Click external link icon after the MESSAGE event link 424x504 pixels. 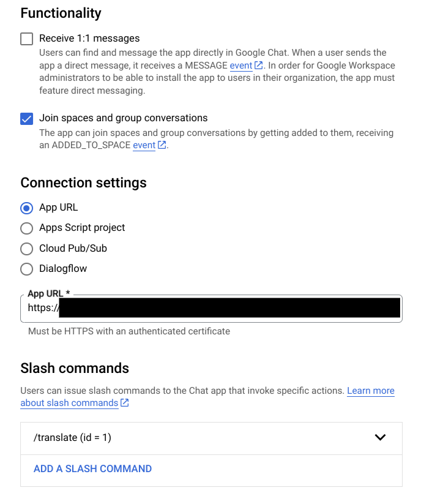tap(258, 66)
